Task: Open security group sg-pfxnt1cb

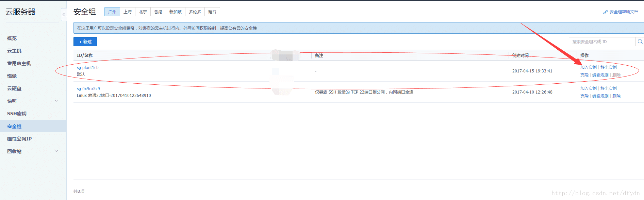Action: [88, 68]
